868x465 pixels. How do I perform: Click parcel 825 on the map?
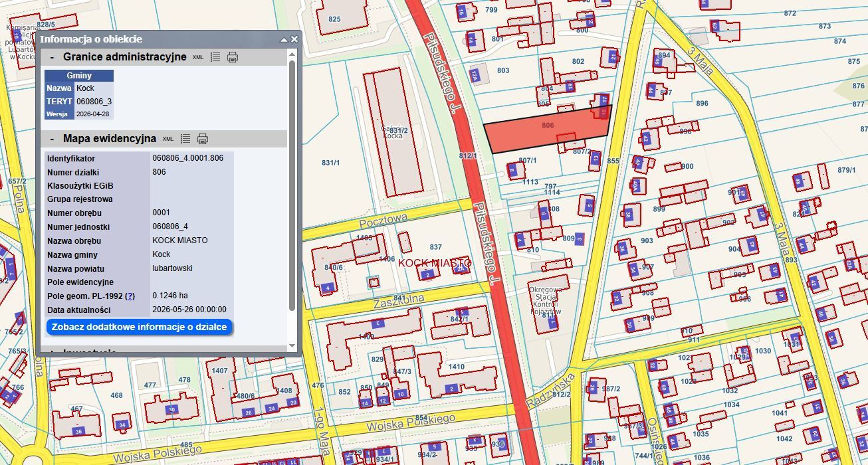point(334,19)
